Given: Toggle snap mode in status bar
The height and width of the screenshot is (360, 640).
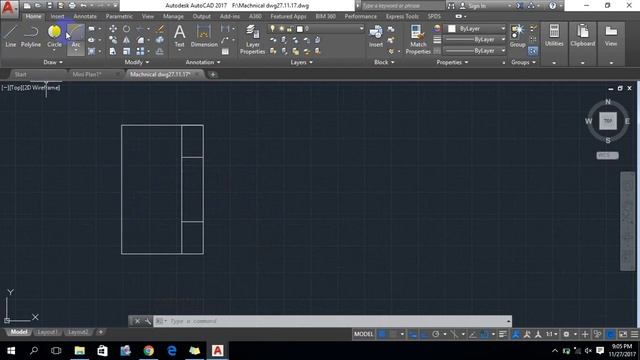Looking at the screenshot, I should tap(393, 334).
